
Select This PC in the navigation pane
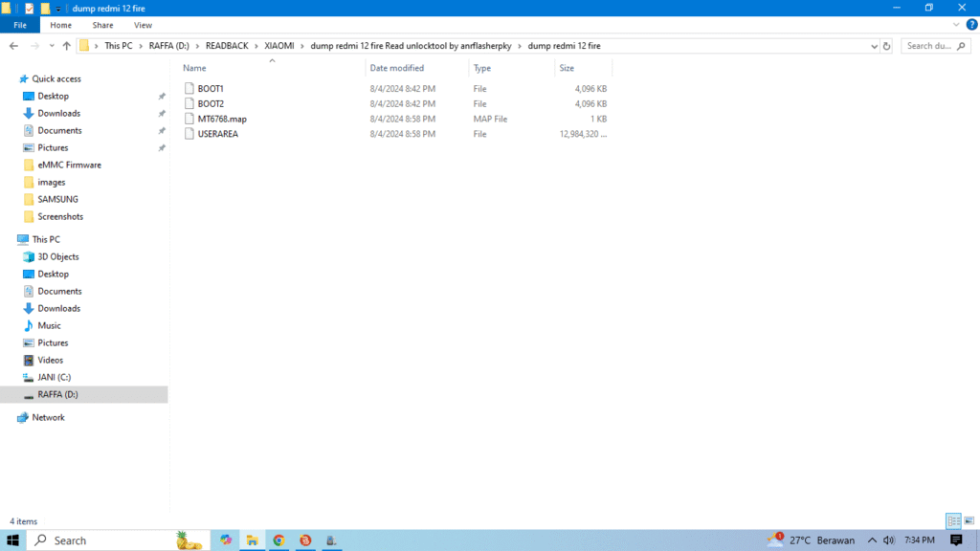tap(46, 239)
